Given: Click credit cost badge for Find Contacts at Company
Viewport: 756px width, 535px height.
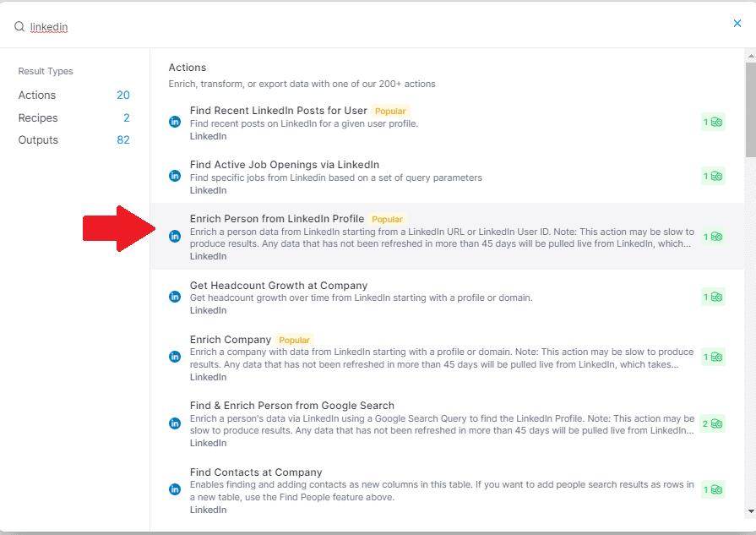Looking at the screenshot, I should pyautogui.click(x=713, y=489).
